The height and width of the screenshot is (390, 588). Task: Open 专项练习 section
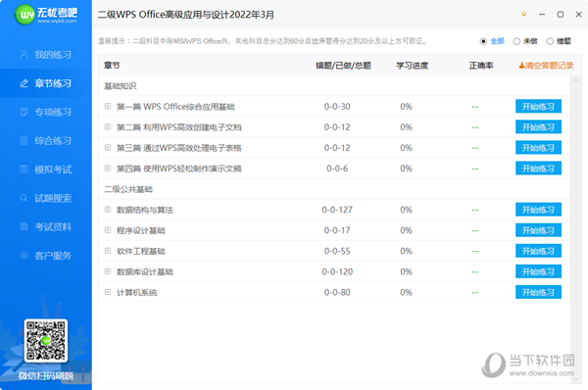click(x=46, y=112)
